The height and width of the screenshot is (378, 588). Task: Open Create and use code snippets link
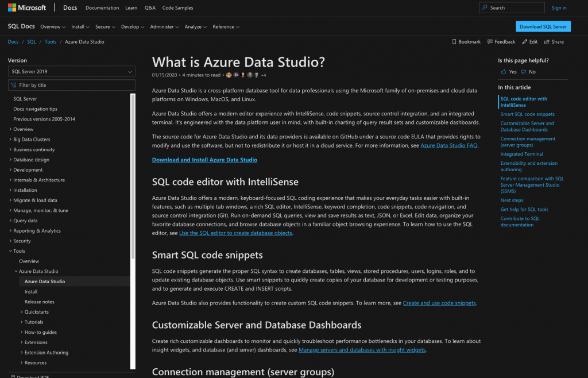pyautogui.click(x=439, y=303)
